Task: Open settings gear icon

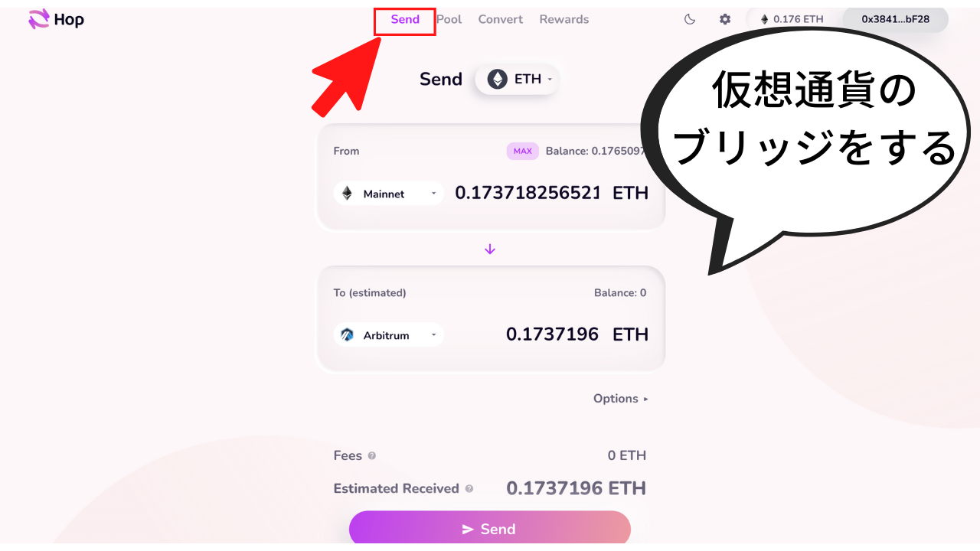Action: (x=725, y=19)
